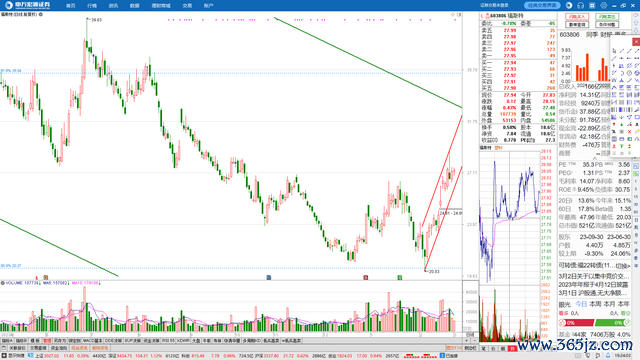This screenshot has width=640, height=360.
Task: Switch to the 资金流向 bottom tab
Action: tap(59, 348)
